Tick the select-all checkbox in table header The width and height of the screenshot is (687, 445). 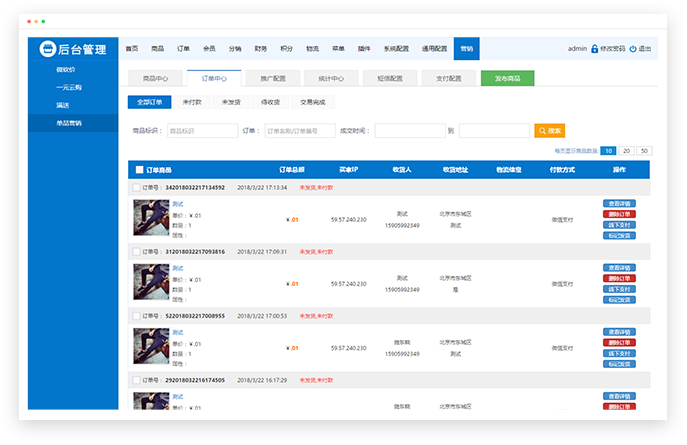(x=139, y=170)
